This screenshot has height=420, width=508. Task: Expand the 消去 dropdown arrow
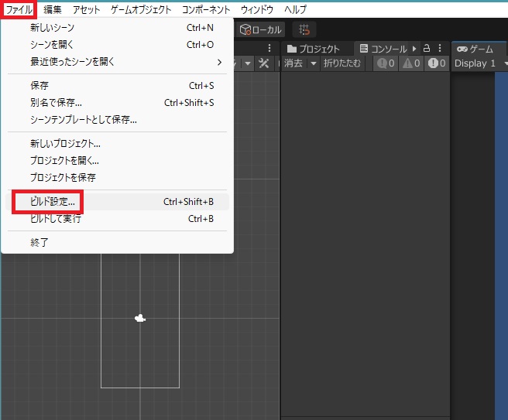314,63
